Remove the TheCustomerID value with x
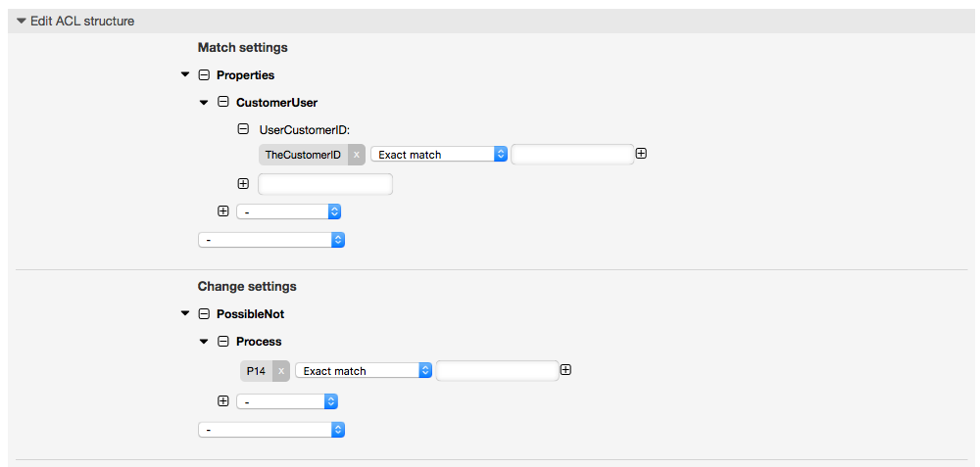 click(357, 155)
